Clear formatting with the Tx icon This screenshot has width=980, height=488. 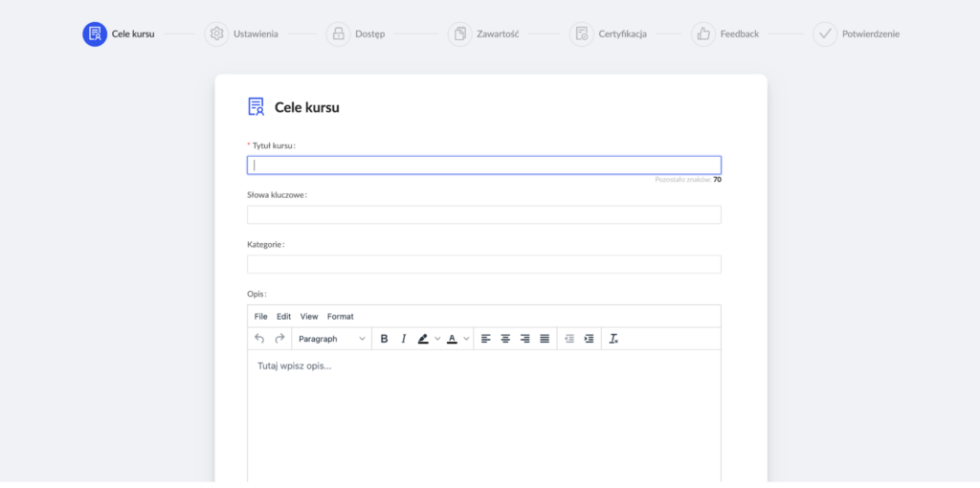pos(613,339)
